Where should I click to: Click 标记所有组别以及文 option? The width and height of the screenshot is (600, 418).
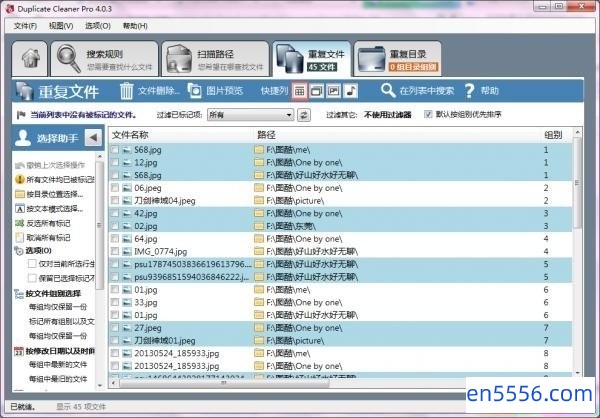(x=62, y=322)
